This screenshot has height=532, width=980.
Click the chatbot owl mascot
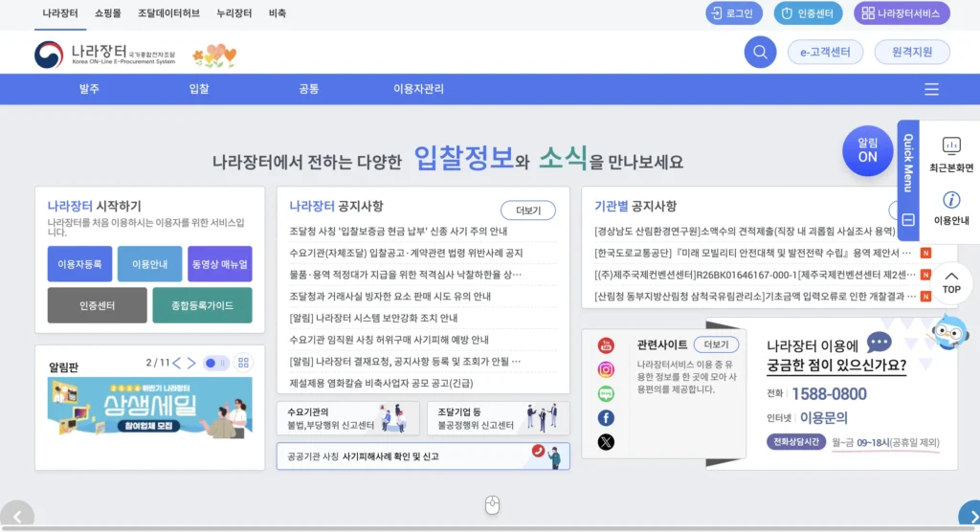950,333
